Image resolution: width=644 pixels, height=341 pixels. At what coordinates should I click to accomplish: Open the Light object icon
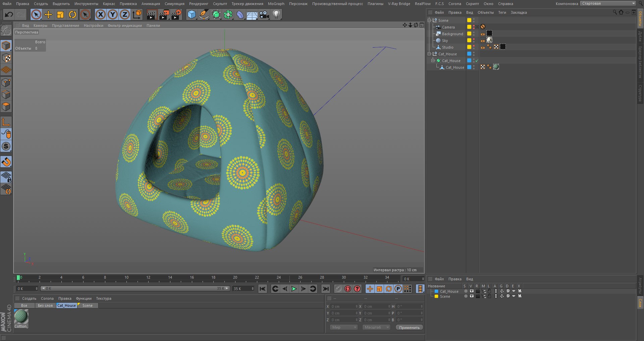276,14
